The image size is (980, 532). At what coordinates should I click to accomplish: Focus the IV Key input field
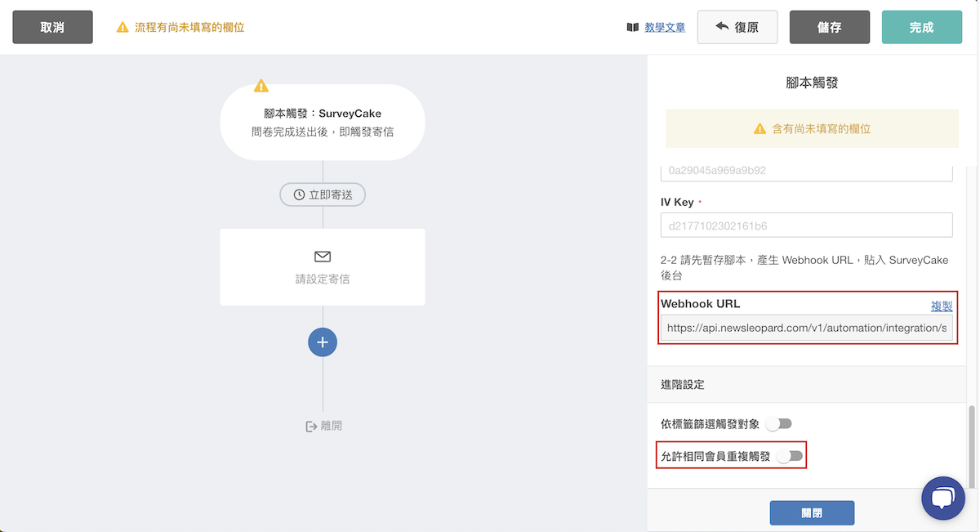pyautogui.click(x=806, y=225)
